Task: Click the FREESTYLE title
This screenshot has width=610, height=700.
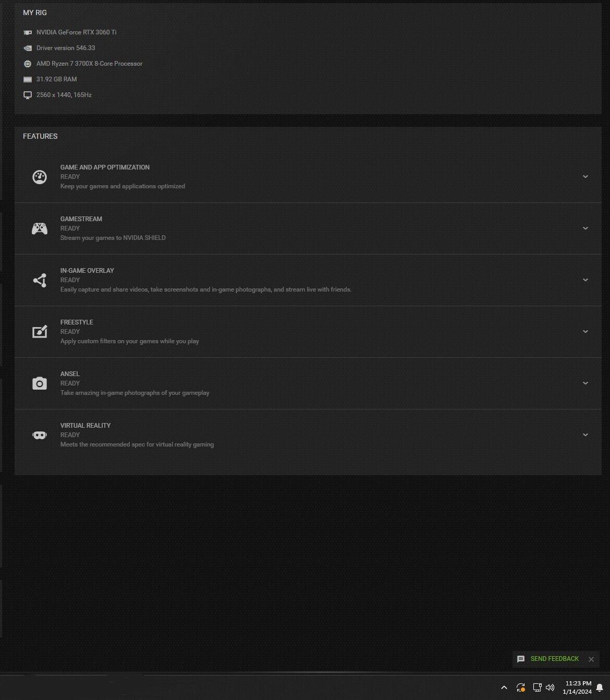Action: pos(77,322)
